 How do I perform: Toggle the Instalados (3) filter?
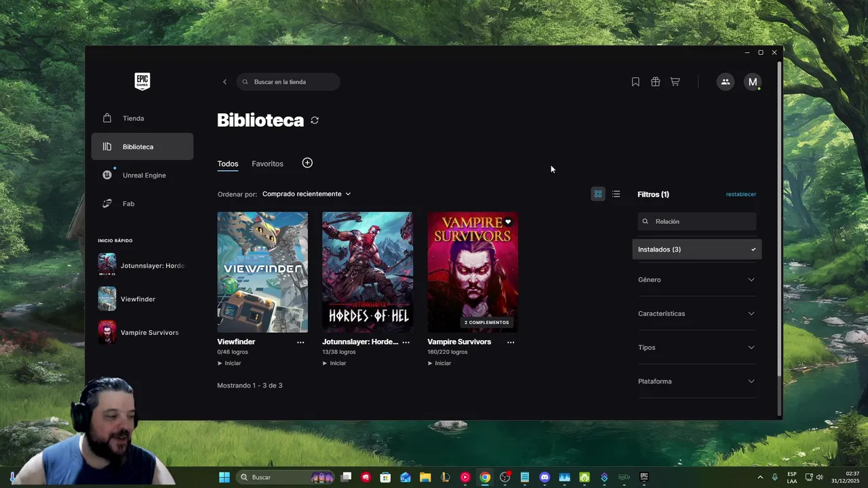pos(697,249)
